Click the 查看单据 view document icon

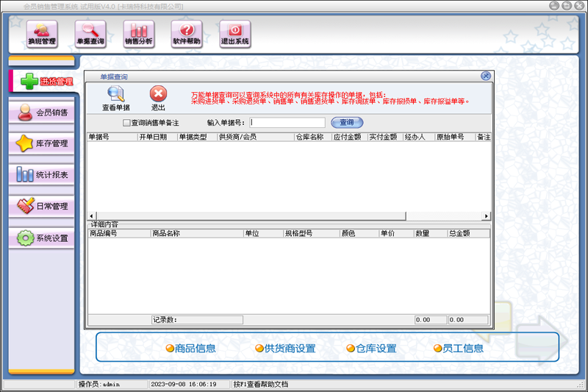[116, 99]
